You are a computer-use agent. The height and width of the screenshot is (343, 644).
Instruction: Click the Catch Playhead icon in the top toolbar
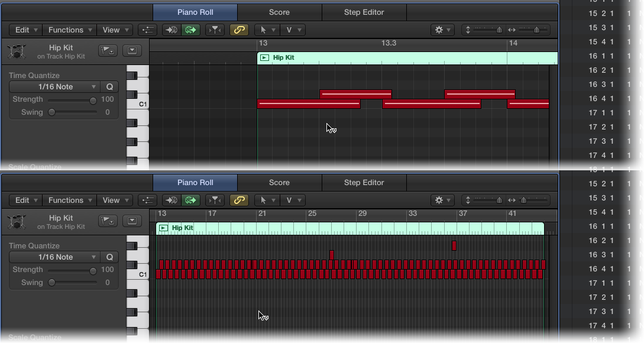(x=216, y=30)
